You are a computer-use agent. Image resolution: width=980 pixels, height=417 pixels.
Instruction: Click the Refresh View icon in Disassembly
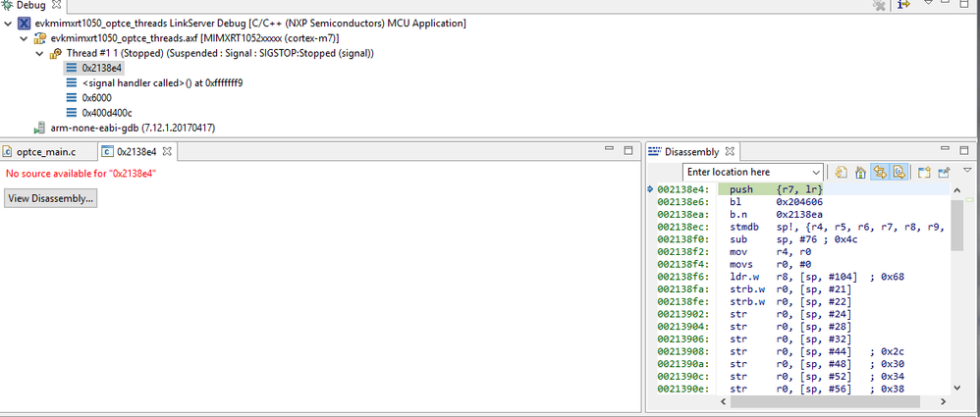pos(841,173)
